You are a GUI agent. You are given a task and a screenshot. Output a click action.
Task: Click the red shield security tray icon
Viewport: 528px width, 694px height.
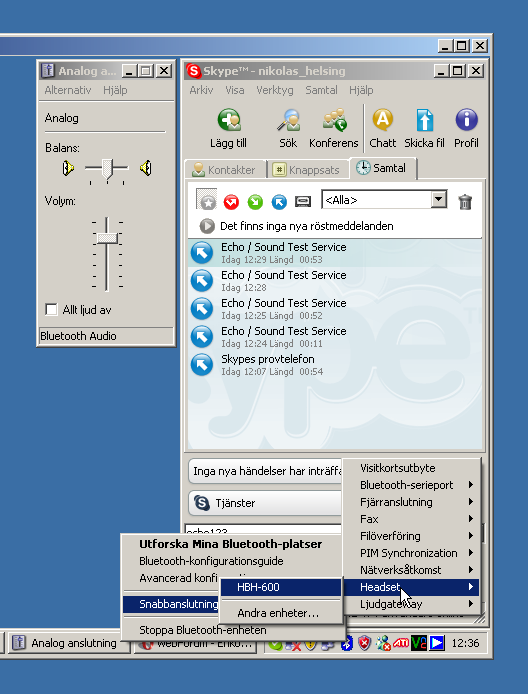(364, 643)
